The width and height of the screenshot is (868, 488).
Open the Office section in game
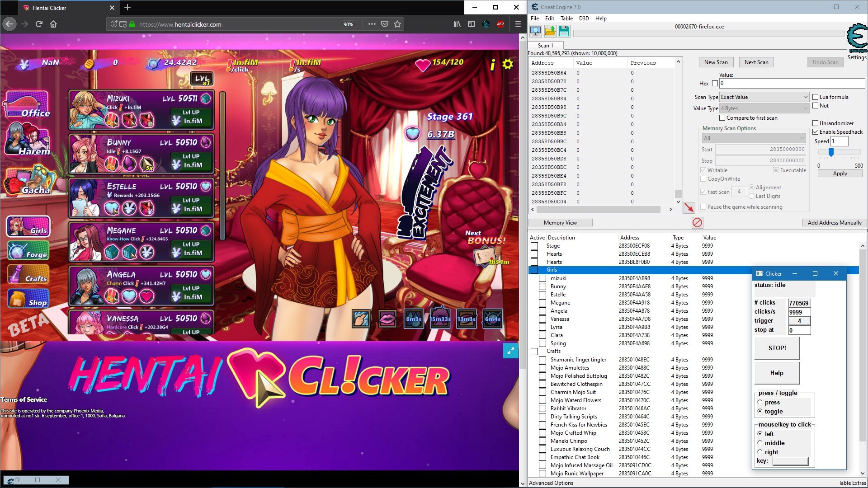point(27,105)
